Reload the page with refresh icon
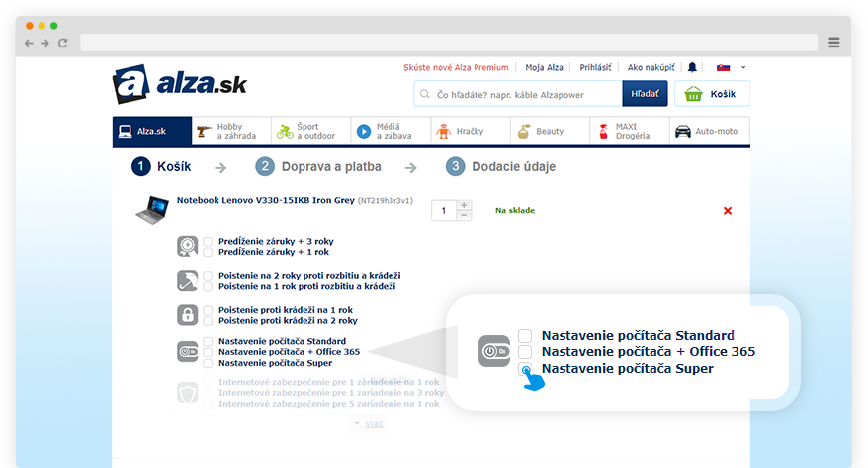This screenshot has width=868, height=468. 62,43
